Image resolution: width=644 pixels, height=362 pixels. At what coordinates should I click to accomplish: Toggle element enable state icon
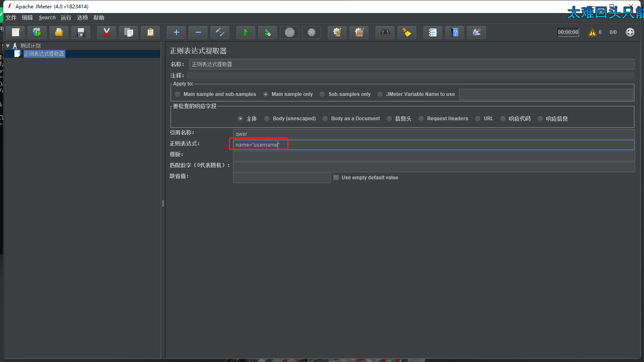(x=220, y=32)
